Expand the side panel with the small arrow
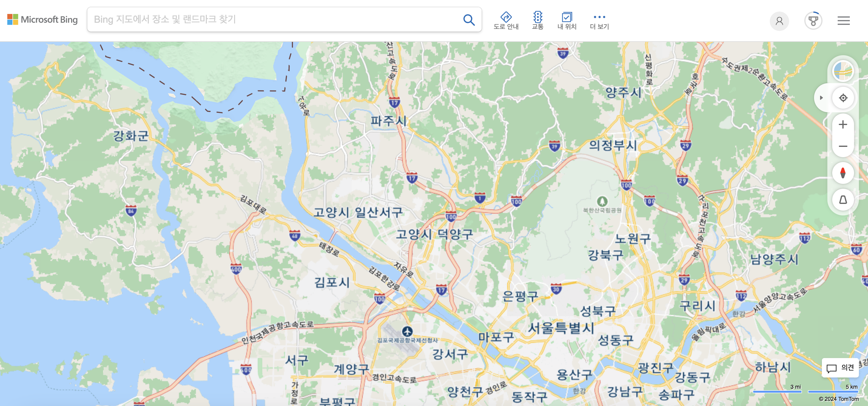Viewport: 868px width, 406px height. pos(822,97)
